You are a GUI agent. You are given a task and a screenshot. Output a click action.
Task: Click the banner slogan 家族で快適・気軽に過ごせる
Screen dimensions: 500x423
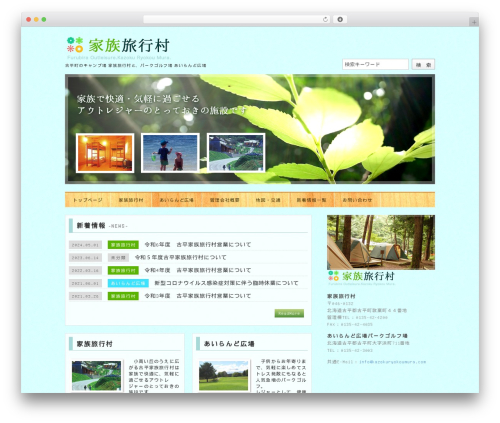point(138,99)
